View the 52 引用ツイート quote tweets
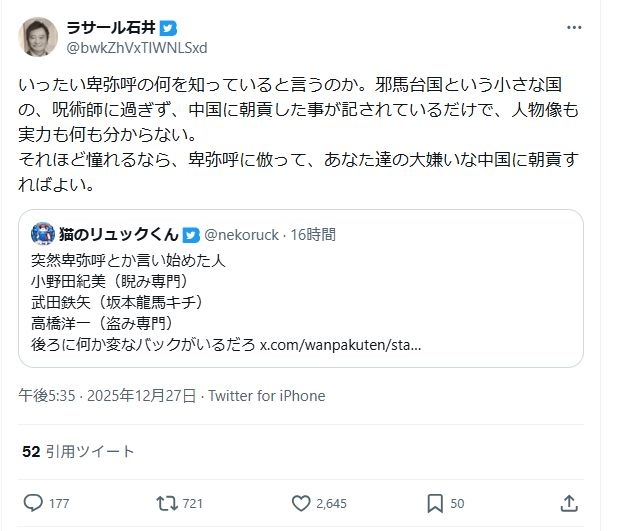This screenshot has width=618, height=531. [x=78, y=452]
